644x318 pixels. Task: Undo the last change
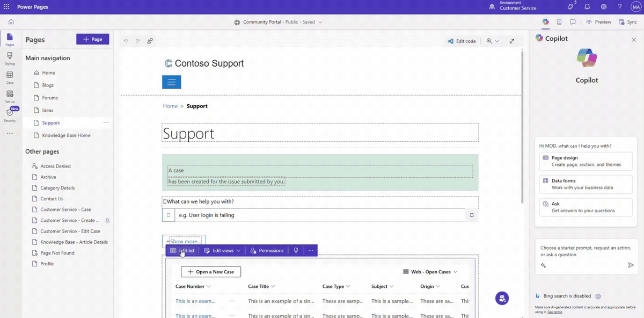[126, 41]
